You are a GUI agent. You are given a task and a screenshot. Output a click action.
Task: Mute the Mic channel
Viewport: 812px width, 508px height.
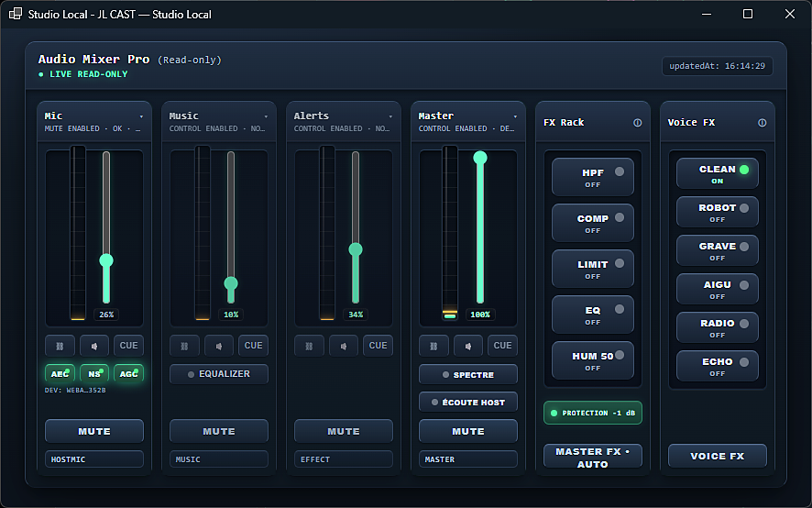pos(94,431)
